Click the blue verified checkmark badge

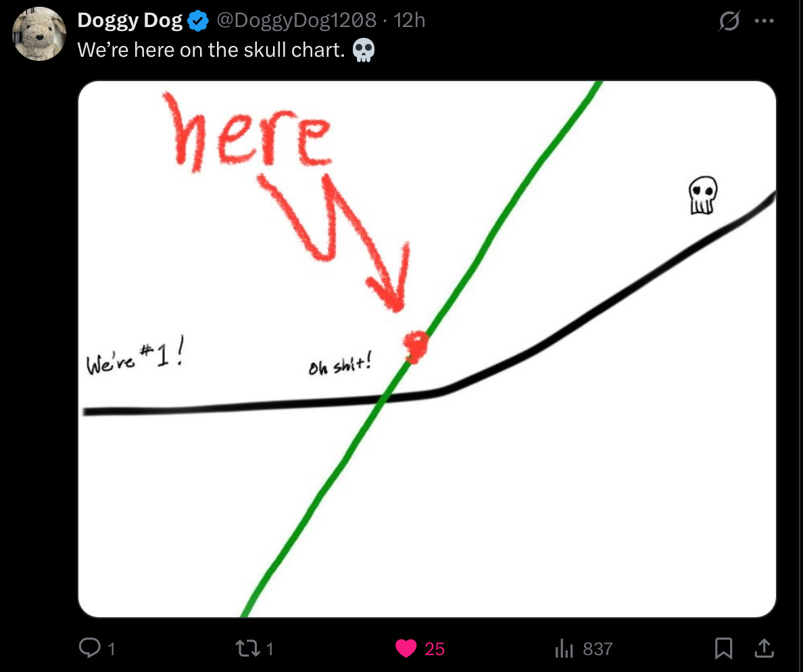[197, 21]
